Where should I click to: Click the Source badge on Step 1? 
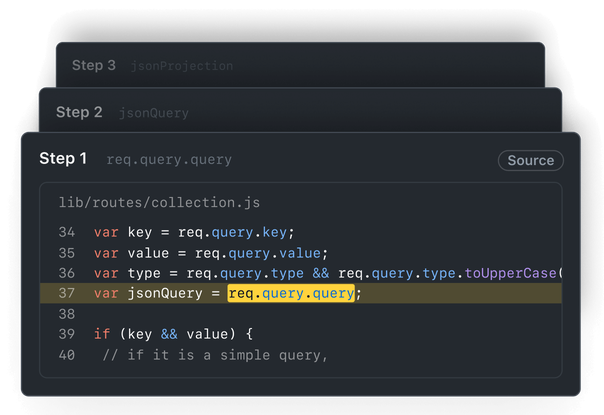(x=530, y=160)
